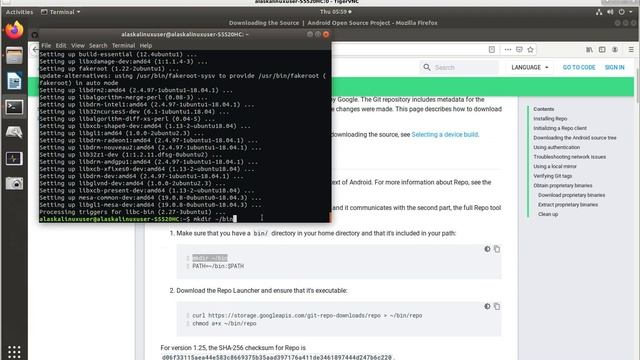Toggle dark theme on mkdir code block

(x=487, y=249)
